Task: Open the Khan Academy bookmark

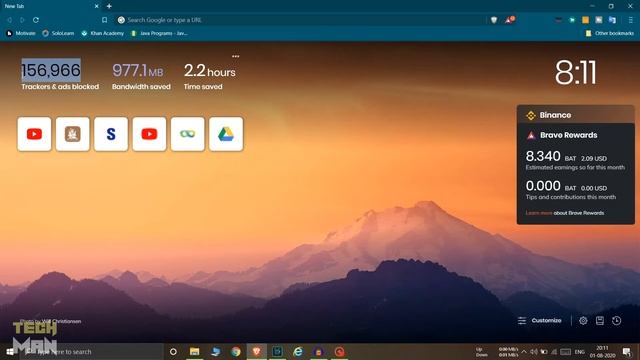Action: (x=102, y=33)
